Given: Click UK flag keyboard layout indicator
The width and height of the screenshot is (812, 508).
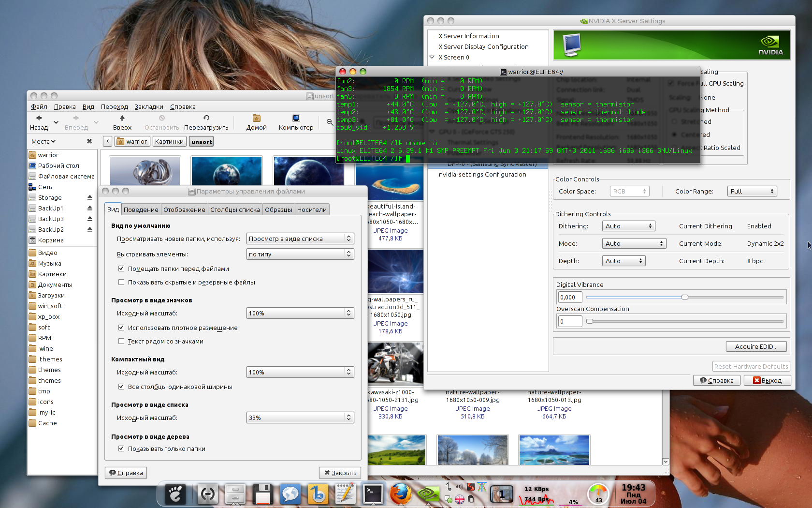Looking at the screenshot, I should click(x=460, y=499).
